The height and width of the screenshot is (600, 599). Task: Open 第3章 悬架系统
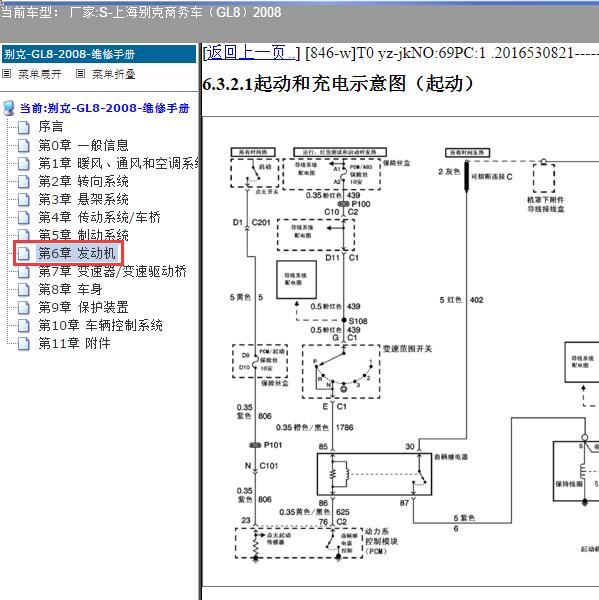click(x=83, y=199)
